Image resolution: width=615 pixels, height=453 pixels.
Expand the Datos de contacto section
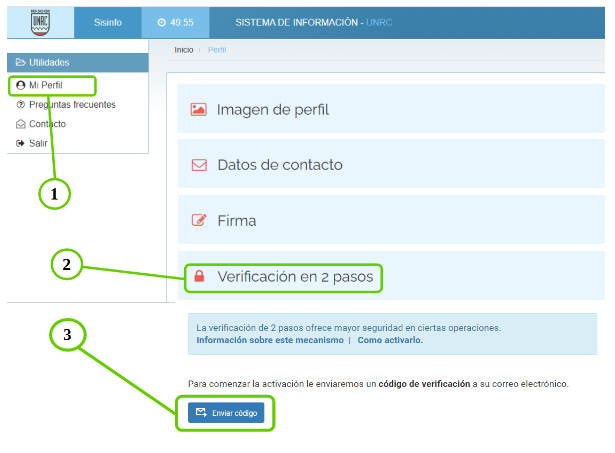click(391, 164)
